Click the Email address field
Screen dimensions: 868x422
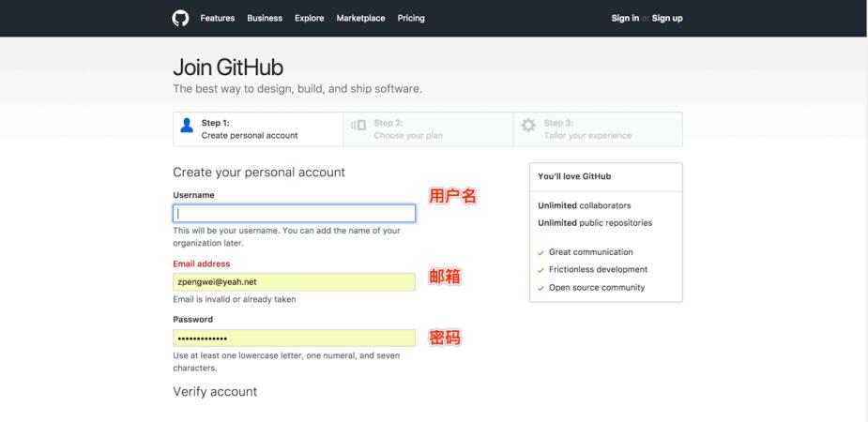click(x=294, y=282)
